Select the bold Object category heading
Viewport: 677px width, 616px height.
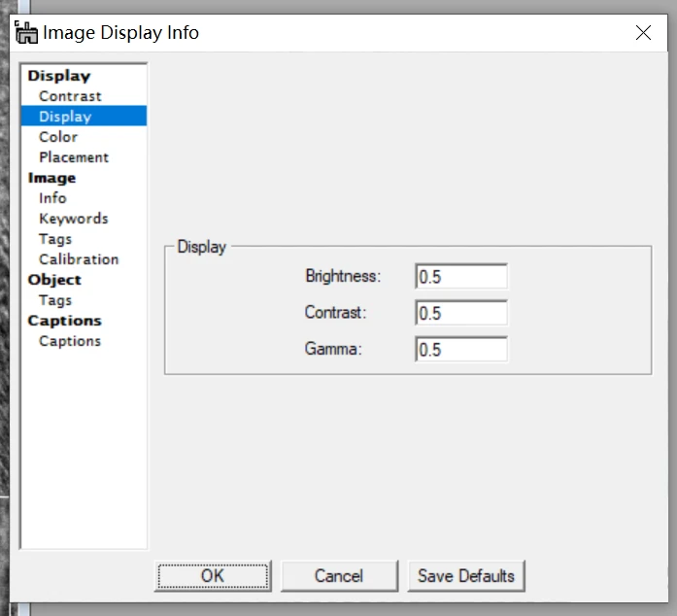(x=54, y=280)
